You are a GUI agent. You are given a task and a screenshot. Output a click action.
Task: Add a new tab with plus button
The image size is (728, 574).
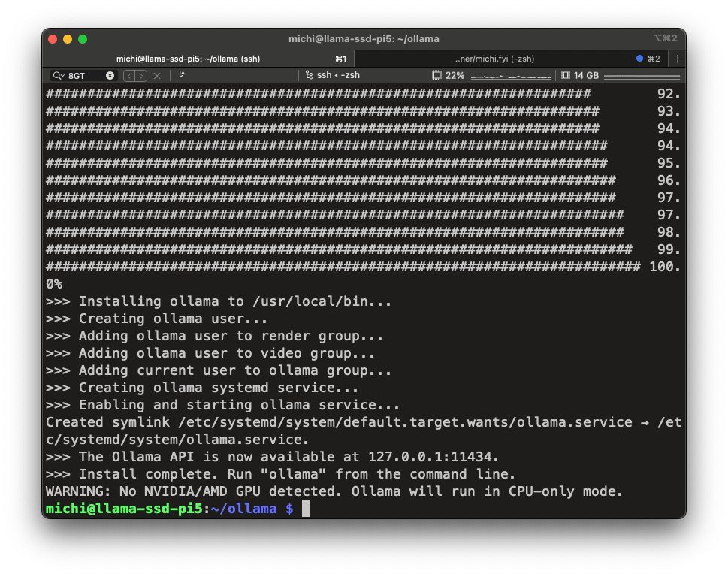click(677, 59)
